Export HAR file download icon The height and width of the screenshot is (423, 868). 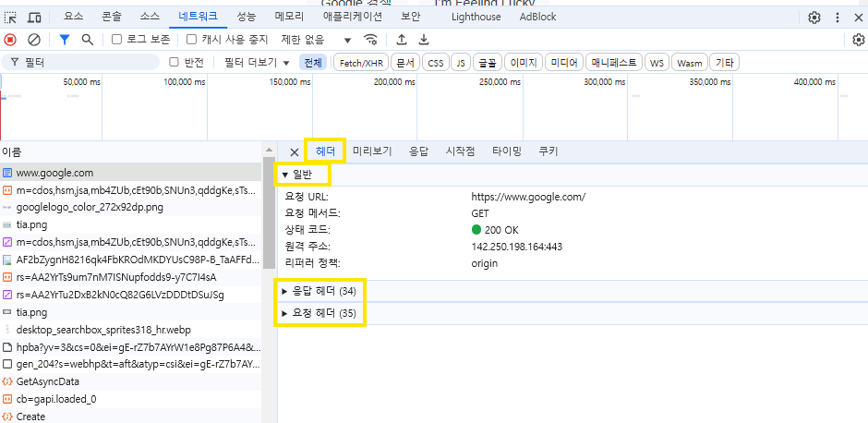(x=424, y=40)
